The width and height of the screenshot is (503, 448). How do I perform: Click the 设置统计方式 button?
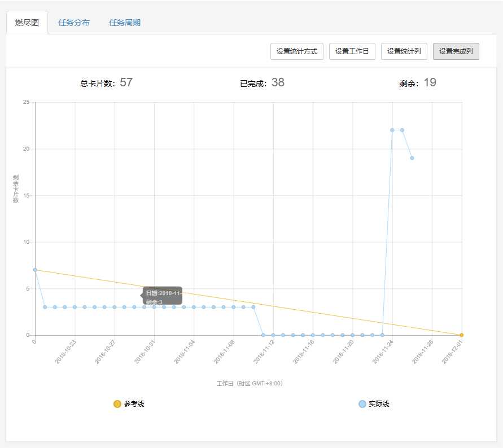(x=297, y=51)
